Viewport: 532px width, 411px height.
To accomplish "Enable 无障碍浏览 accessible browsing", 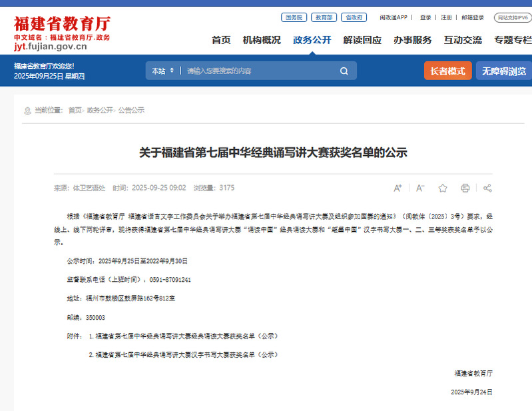I will tap(504, 71).
